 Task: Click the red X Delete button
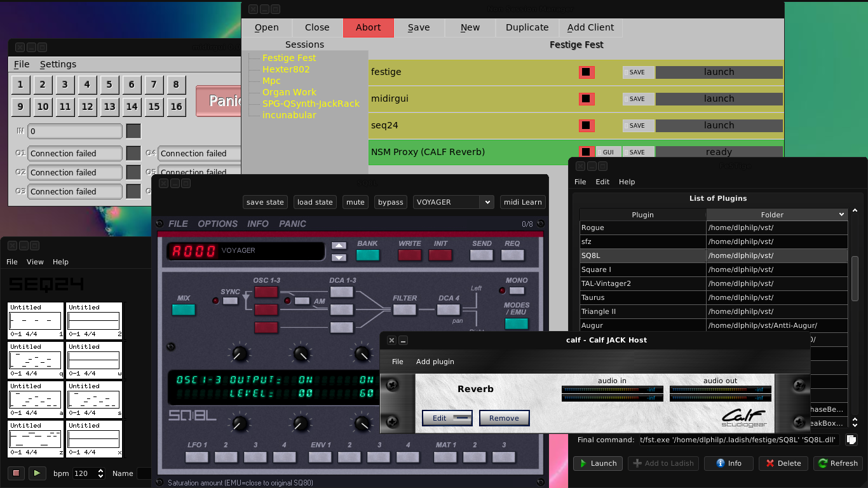click(x=783, y=463)
